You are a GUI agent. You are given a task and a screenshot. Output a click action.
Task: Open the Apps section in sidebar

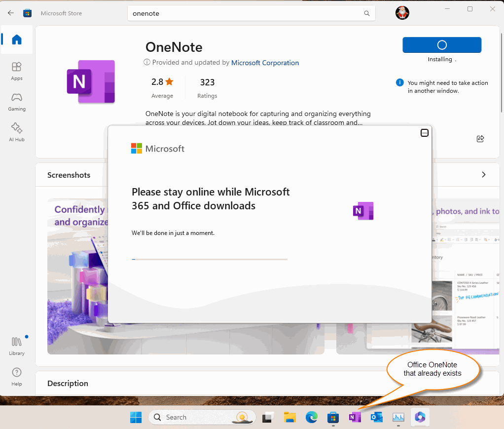click(17, 72)
